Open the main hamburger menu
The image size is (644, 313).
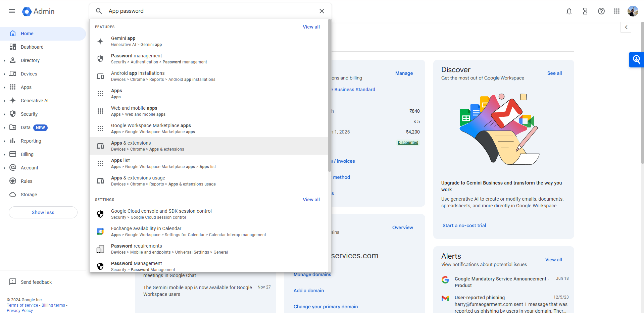pos(12,11)
